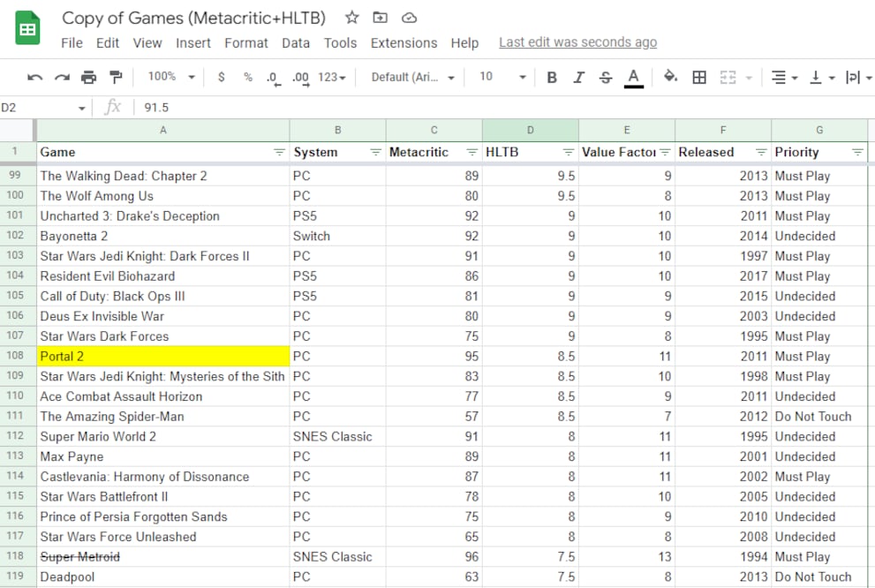Screen dimensions: 875x588
Task: Apply italic formatting
Action: click(x=578, y=77)
